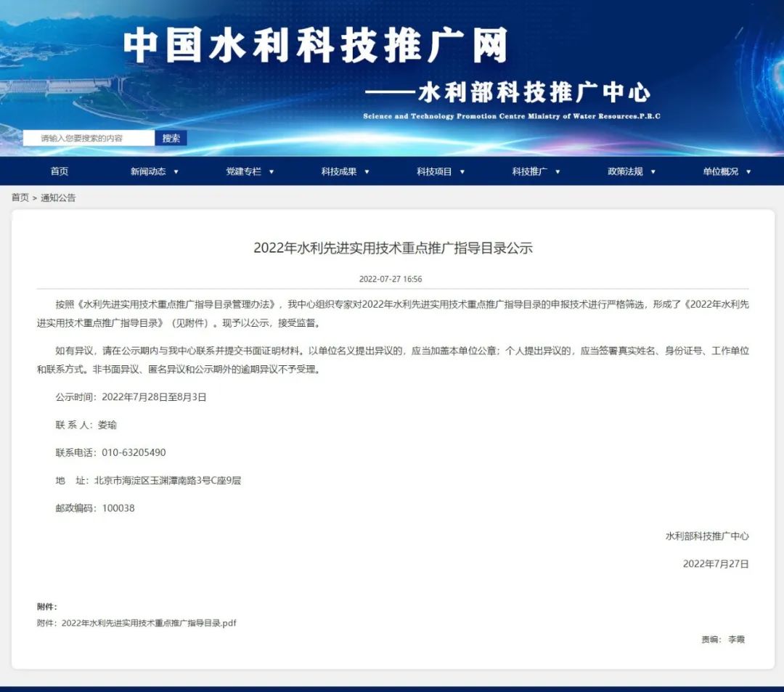Click the publish time 2022-07-27 16:56

coord(391,279)
